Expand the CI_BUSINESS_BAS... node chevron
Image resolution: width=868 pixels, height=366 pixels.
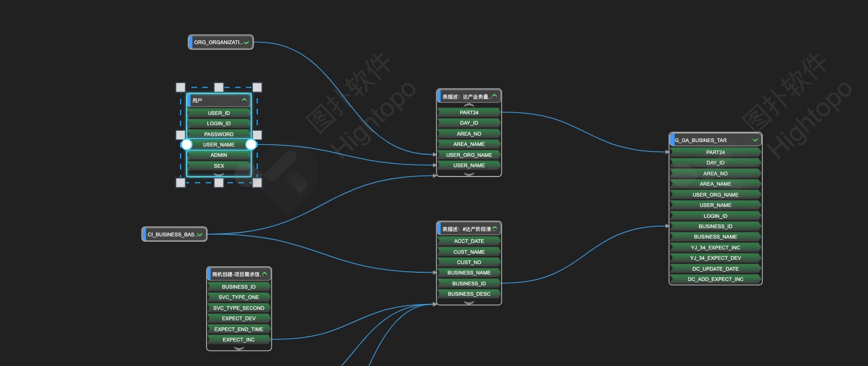point(200,235)
